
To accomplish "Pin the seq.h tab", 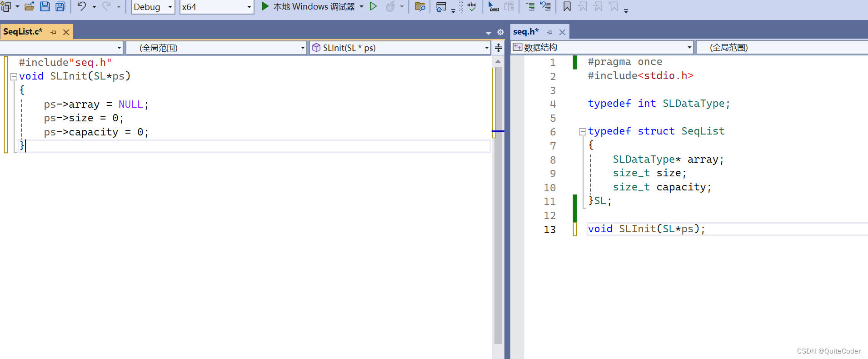I will click(x=550, y=32).
